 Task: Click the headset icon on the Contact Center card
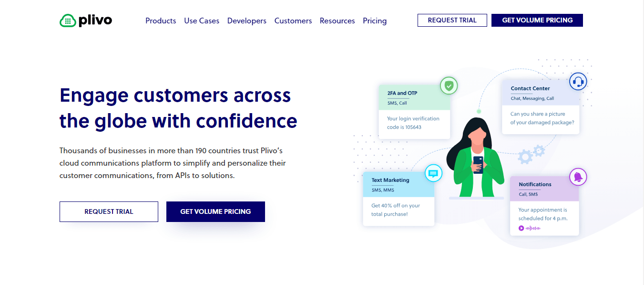[x=578, y=81]
